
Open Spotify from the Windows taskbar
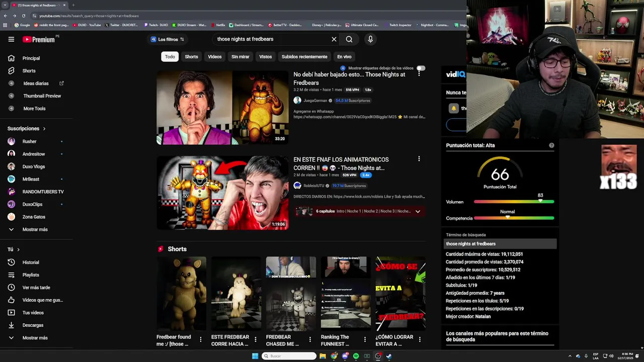pyautogui.click(x=356, y=356)
